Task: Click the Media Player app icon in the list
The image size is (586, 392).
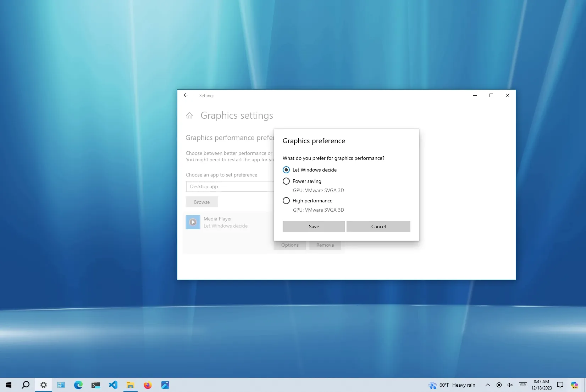Action: click(x=193, y=222)
